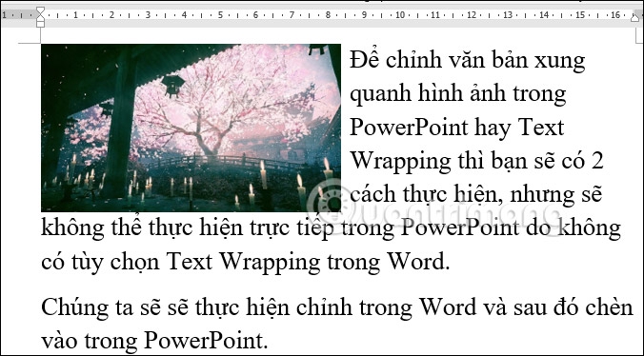Click the ruler at the 5 mark

coord(220,15)
